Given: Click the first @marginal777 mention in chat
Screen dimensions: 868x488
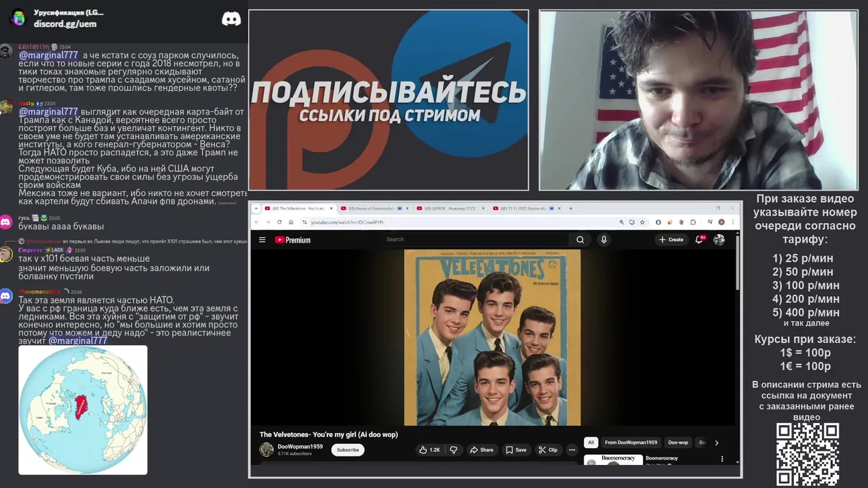Looking at the screenshot, I should point(48,56).
